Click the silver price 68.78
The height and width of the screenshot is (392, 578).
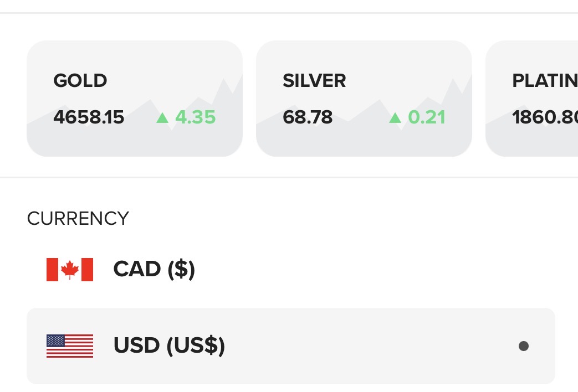pyautogui.click(x=308, y=117)
